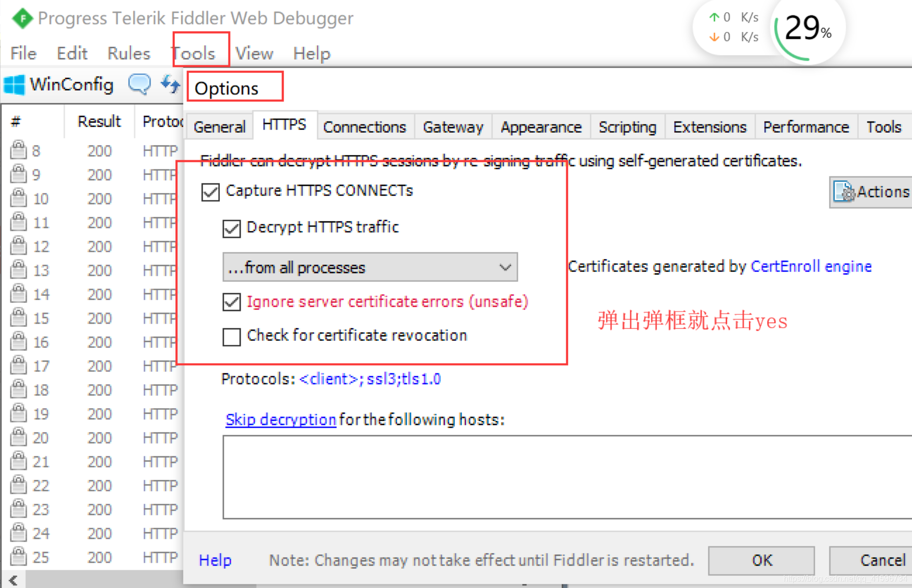Image resolution: width=912 pixels, height=588 pixels.
Task: Open the Actions button menu
Action: [871, 192]
